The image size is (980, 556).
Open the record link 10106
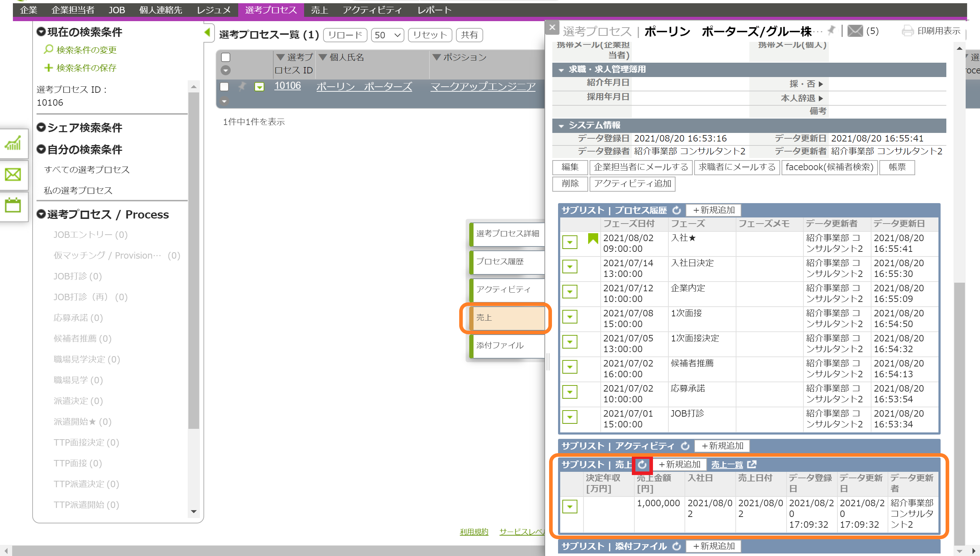(288, 86)
